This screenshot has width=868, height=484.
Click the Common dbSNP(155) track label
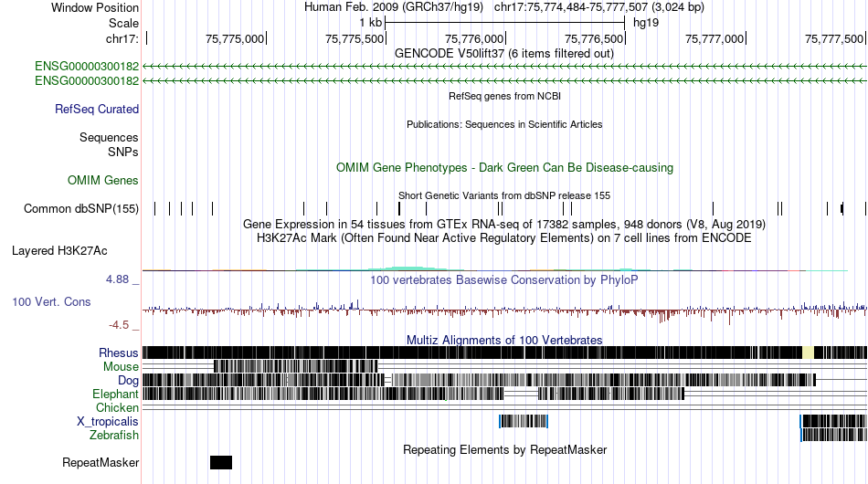[81, 208]
